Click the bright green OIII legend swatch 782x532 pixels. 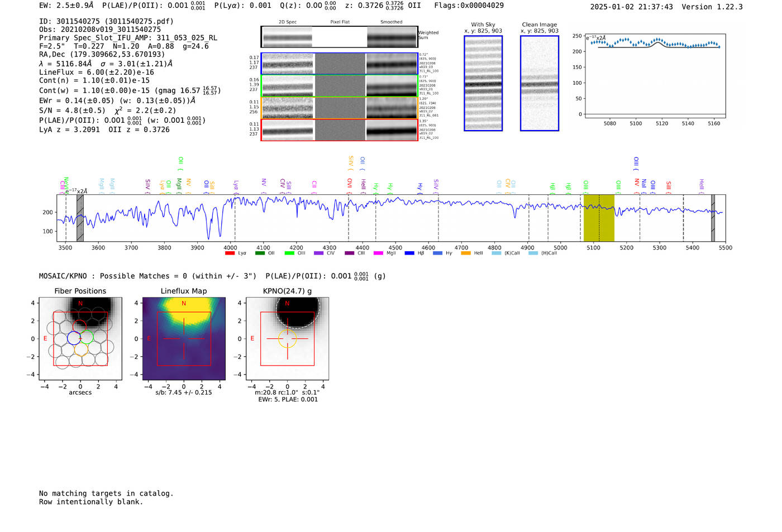[289, 253]
